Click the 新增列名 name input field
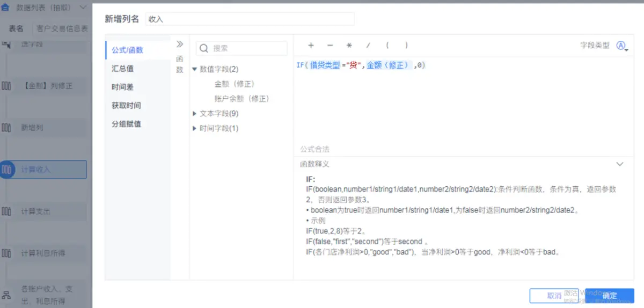644x308 pixels. pos(250,19)
